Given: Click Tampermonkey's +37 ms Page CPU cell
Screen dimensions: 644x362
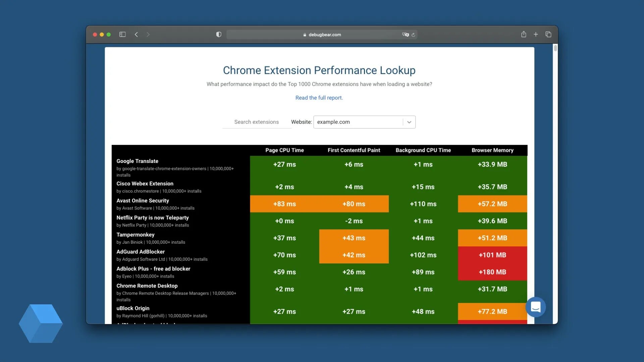Looking at the screenshot, I should click(x=284, y=238).
